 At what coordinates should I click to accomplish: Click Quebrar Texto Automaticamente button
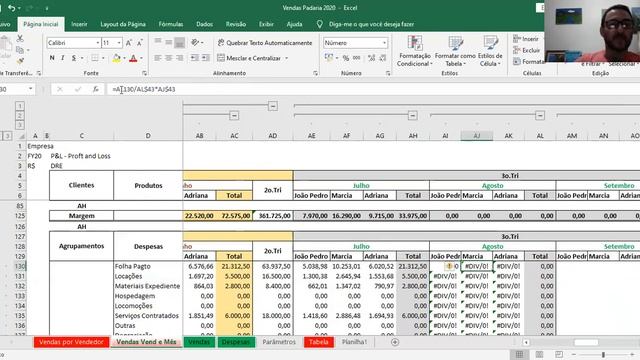coord(265,42)
